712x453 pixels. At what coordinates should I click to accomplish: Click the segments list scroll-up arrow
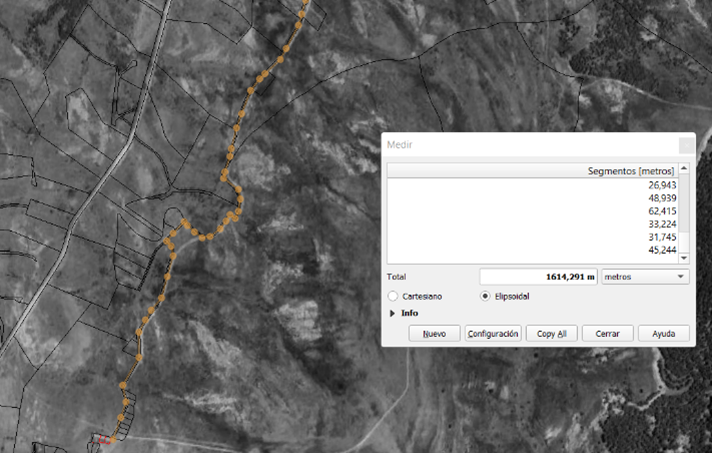pyautogui.click(x=684, y=170)
